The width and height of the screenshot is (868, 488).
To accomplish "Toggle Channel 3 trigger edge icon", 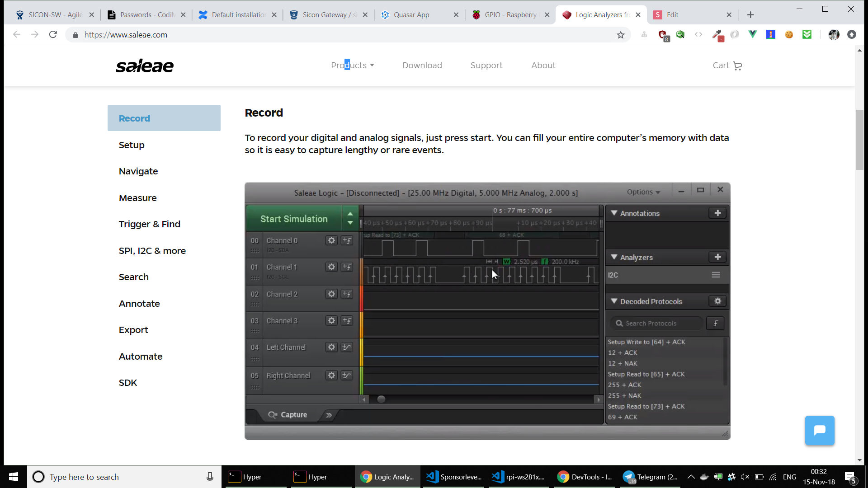I will (347, 321).
